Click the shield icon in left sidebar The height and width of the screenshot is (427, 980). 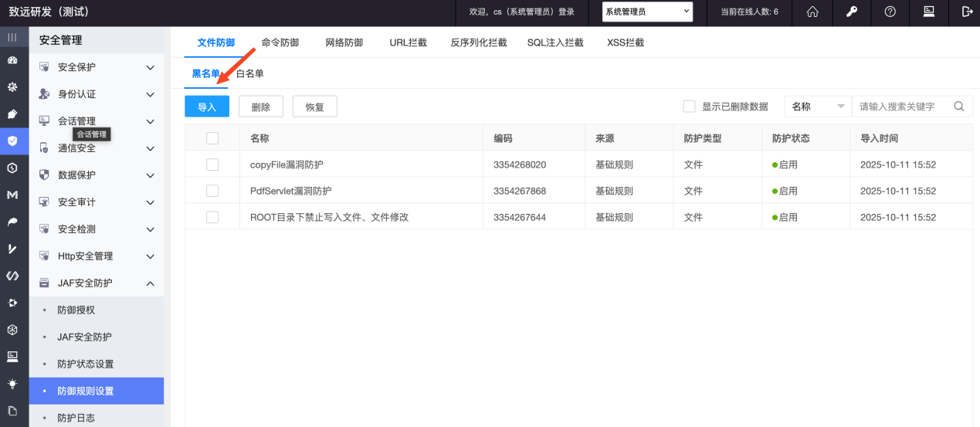12,141
